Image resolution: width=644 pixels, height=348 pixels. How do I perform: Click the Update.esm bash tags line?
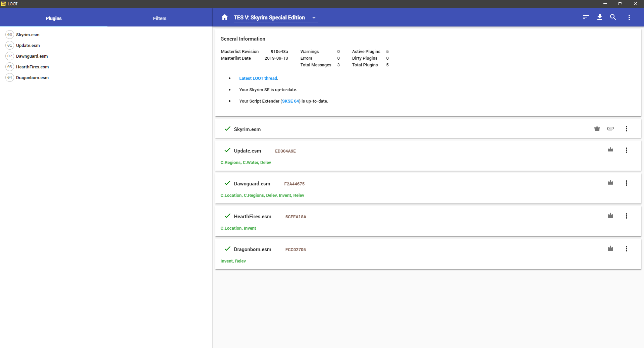(246, 163)
